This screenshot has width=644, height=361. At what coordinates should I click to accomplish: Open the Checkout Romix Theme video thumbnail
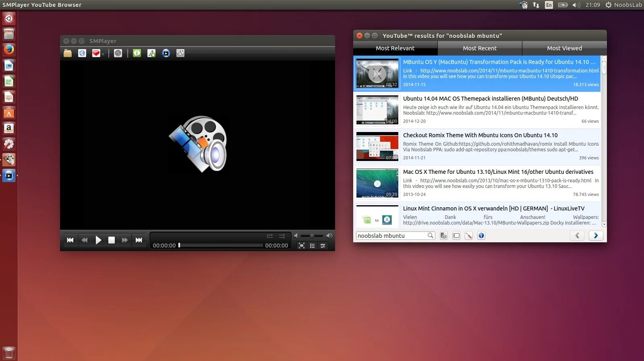(377, 146)
